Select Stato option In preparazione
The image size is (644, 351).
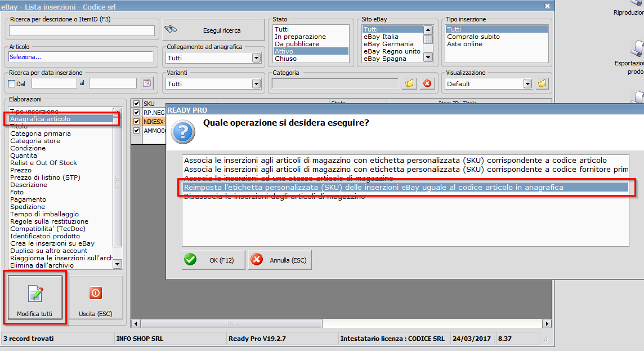point(311,37)
